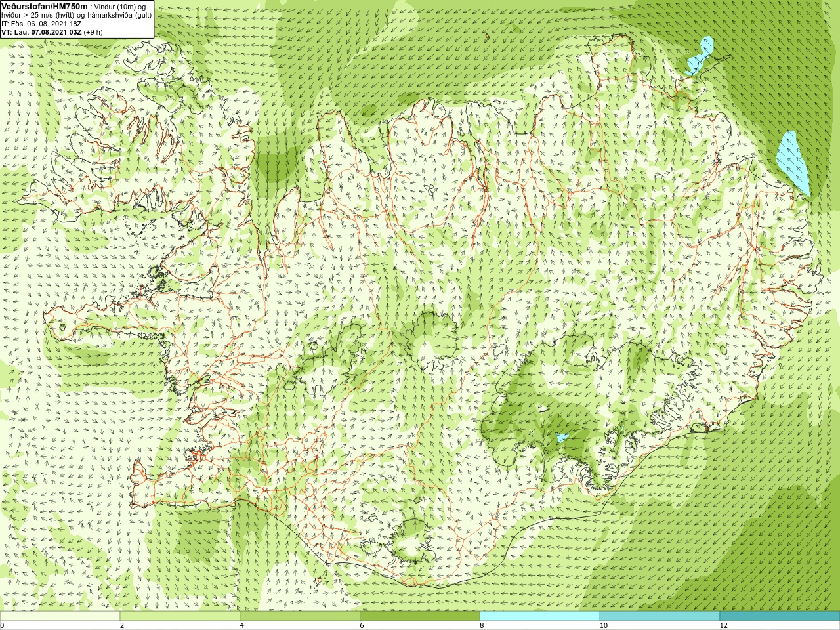This screenshot has height=630, width=840.
Task: Click the legend scale label '8'
Action: pyautogui.click(x=482, y=625)
